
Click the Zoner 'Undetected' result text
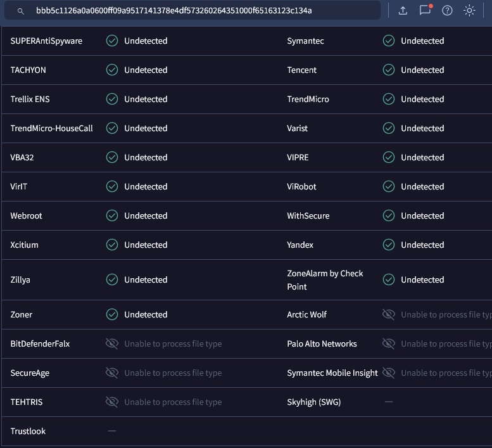coord(146,314)
